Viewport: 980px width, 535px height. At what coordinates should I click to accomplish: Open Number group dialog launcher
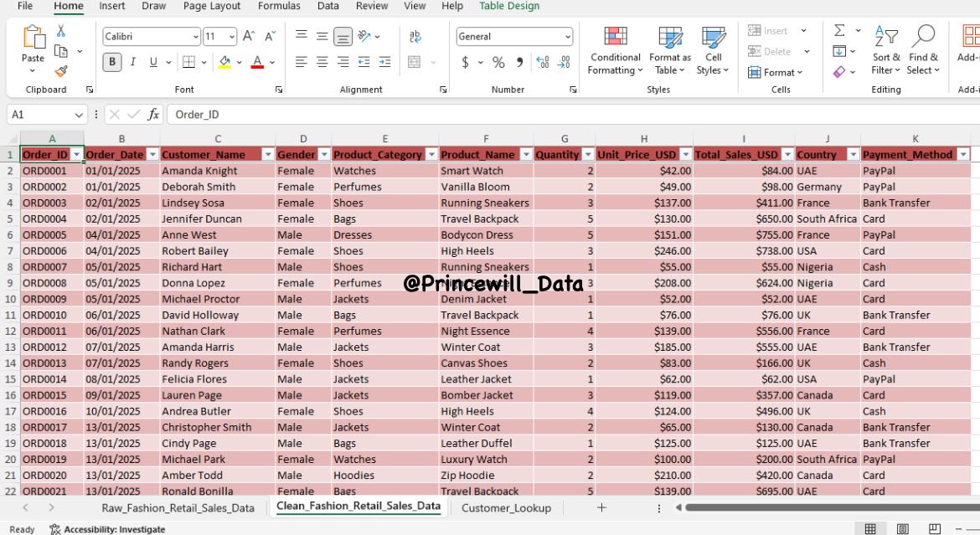tap(573, 90)
